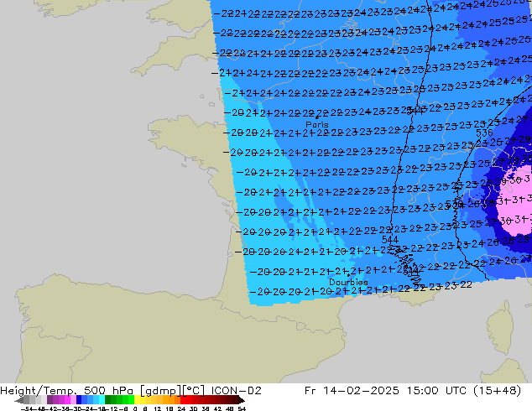Click the "536" contour label in the upper right
Image resolution: width=532 pixels, height=411 pixels.
click(484, 133)
